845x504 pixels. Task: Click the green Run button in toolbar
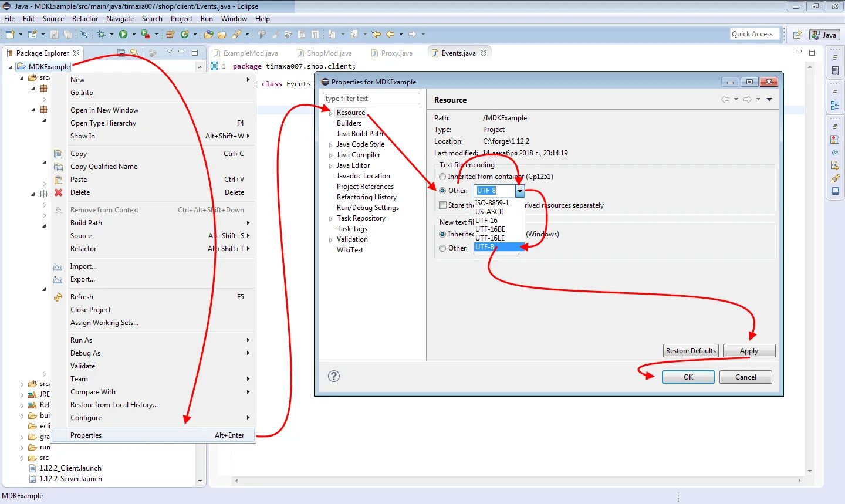[123, 34]
